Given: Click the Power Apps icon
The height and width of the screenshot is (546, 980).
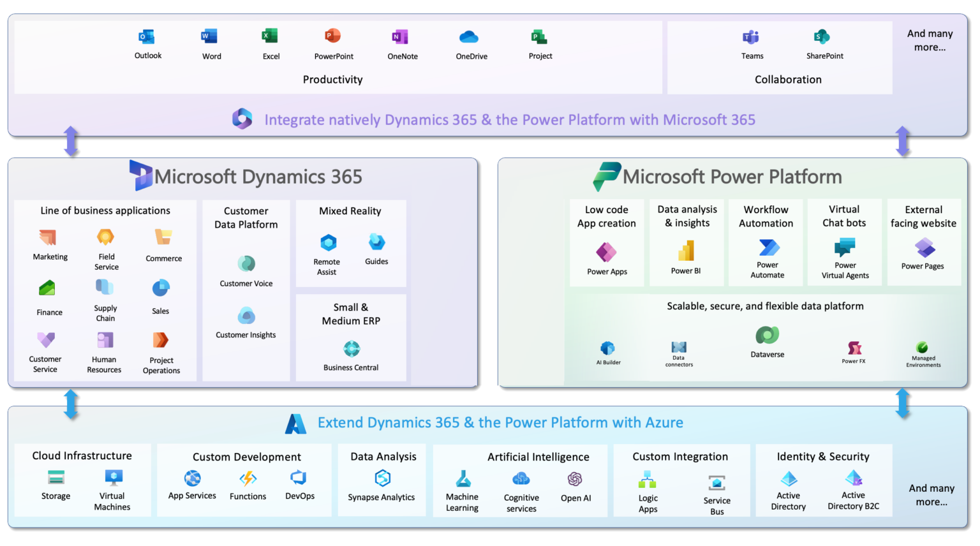Looking at the screenshot, I should [x=606, y=253].
